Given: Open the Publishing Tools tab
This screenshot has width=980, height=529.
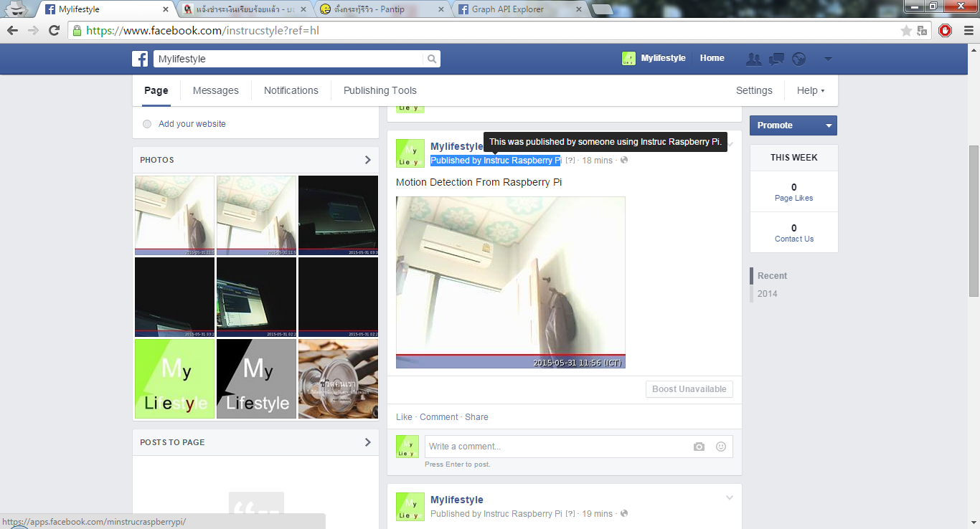Looking at the screenshot, I should click(x=380, y=90).
